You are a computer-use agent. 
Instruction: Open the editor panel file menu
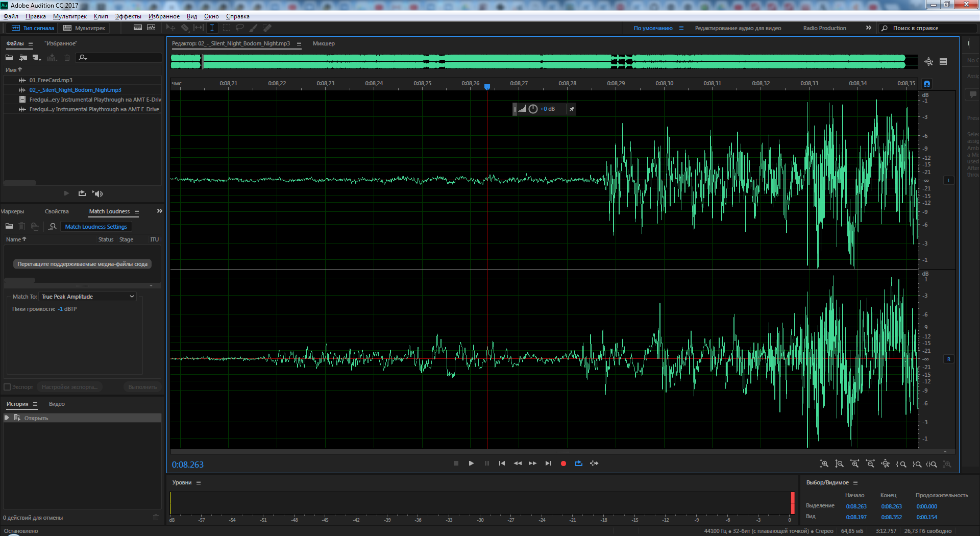299,43
